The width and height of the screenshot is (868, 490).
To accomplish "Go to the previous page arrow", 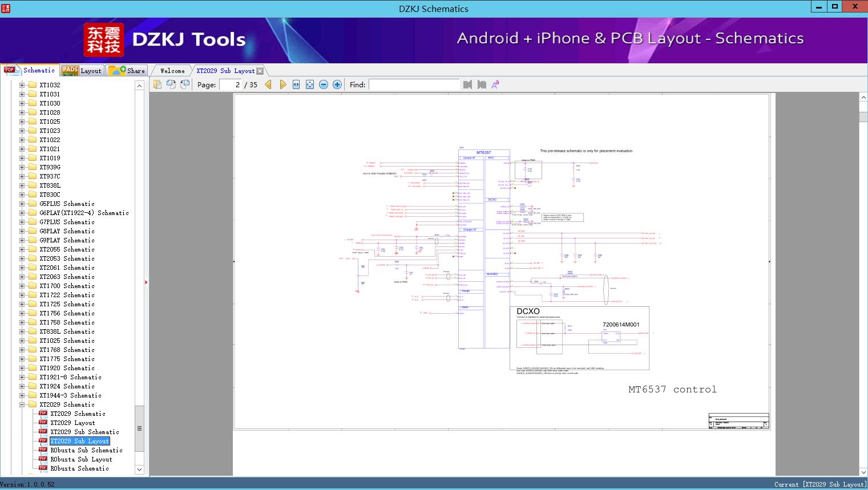I will click(268, 84).
